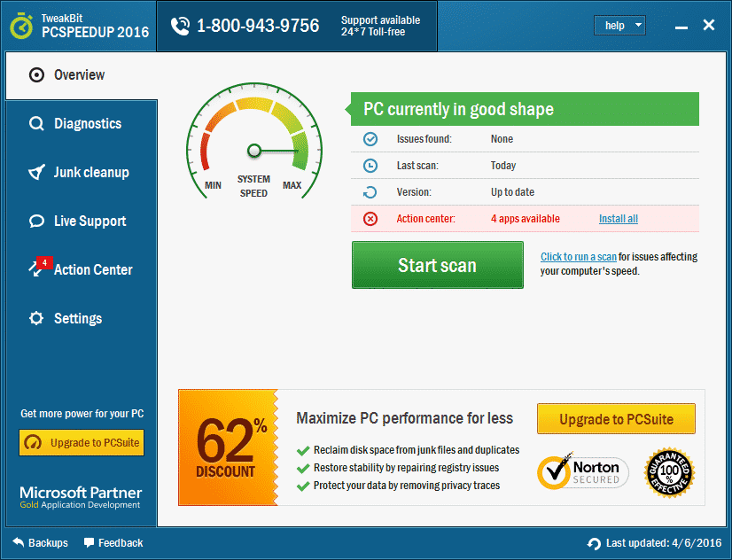Click 'Reclaim disk space from junk files' line
The height and width of the screenshot is (560, 732).
coord(417,450)
